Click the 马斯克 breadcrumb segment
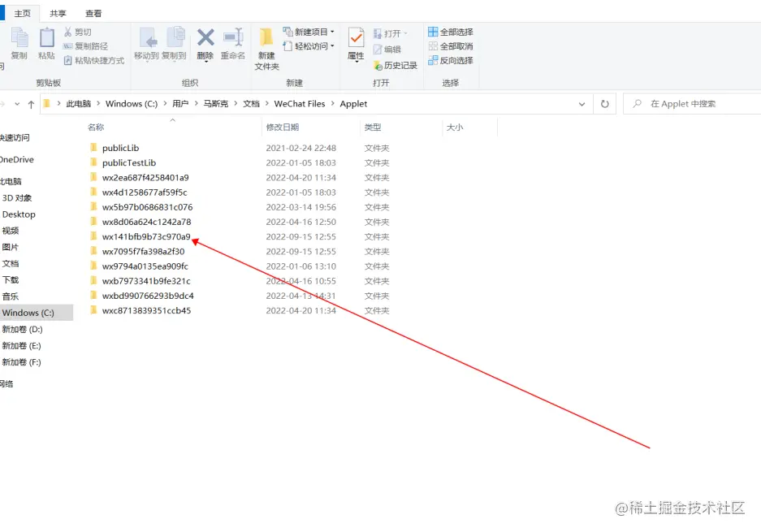The width and height of the screenshot is (761, 532). point(215,104)
